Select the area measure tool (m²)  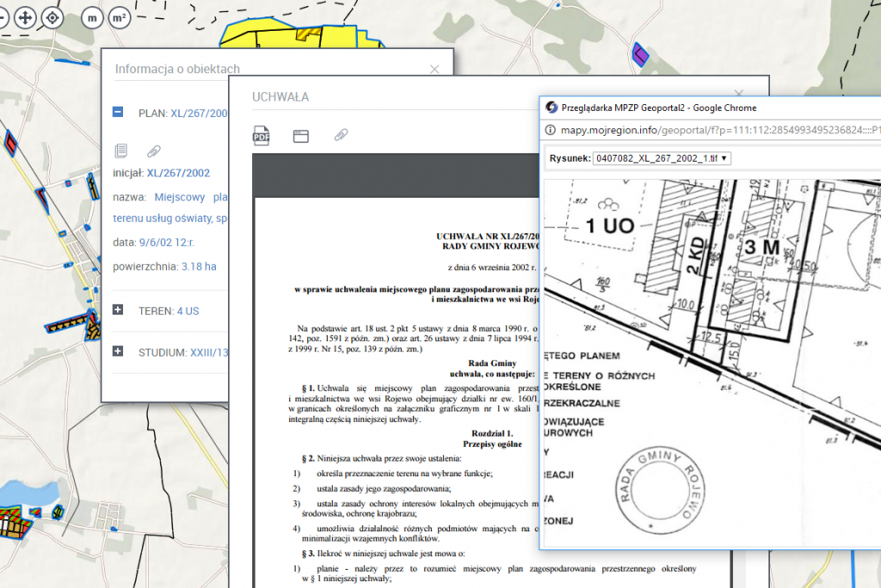tap(119, 17)
